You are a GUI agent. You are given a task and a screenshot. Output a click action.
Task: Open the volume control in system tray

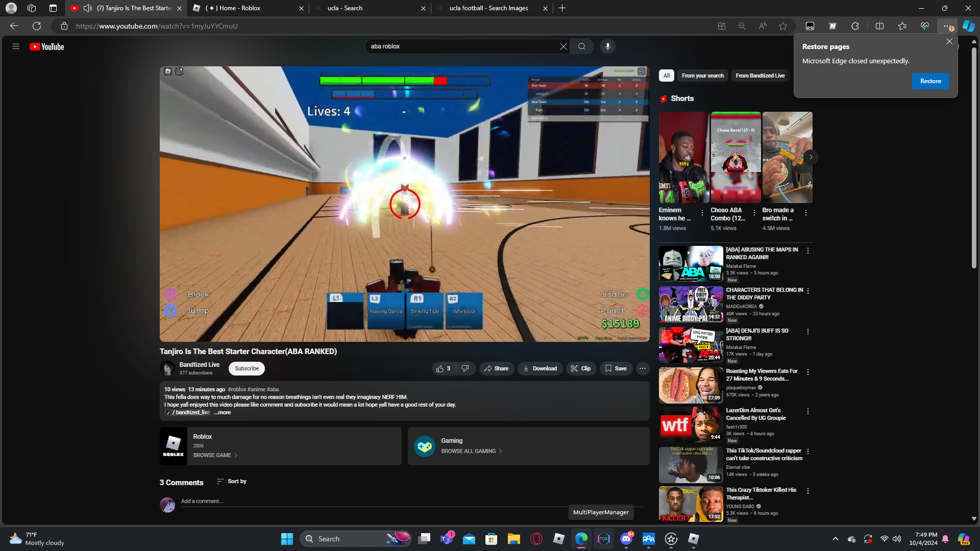click(x=897, y=539)
